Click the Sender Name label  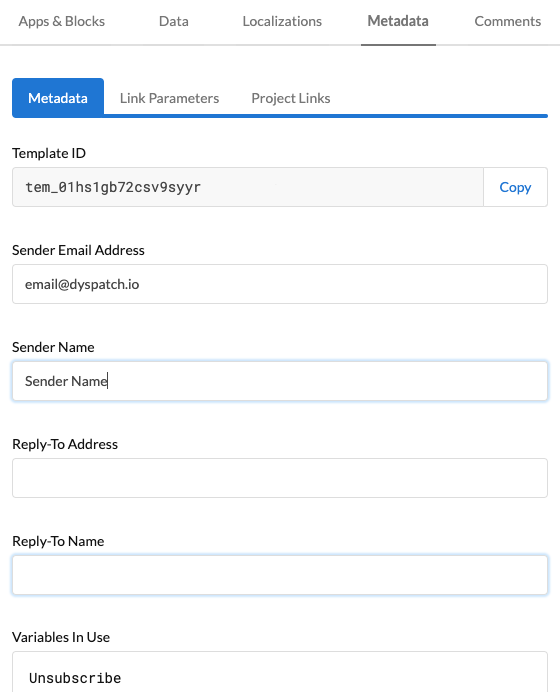pos(53,347)
